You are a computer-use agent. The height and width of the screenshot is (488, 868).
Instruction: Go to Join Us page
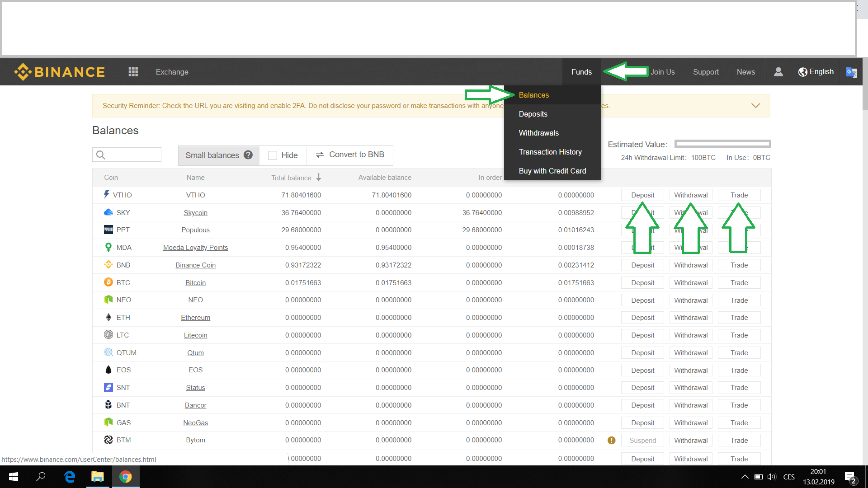(662, 72)
